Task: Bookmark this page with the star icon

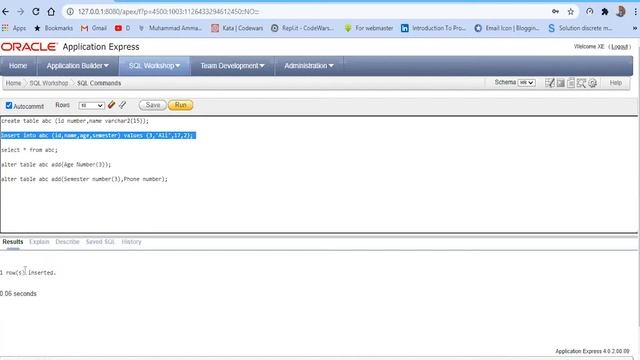Action: 571,12
